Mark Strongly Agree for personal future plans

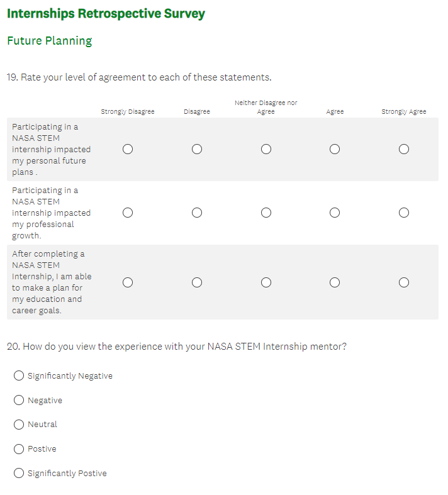point(404,149)
